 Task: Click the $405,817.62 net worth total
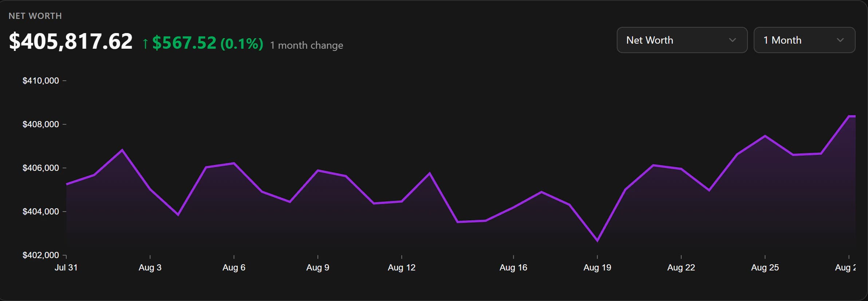coord(71,41)
